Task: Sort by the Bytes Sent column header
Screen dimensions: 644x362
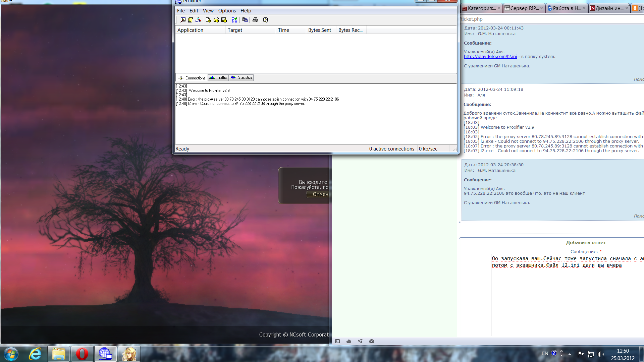Action: [321, 30]
